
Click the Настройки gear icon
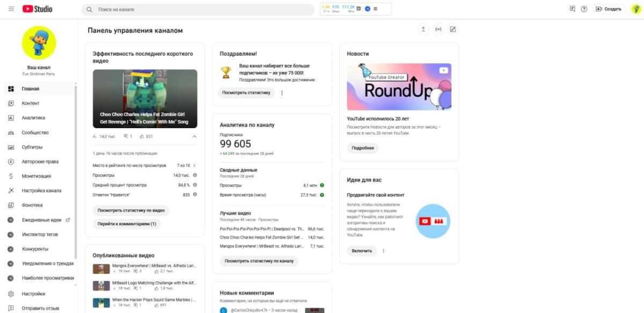click(11, 294)
